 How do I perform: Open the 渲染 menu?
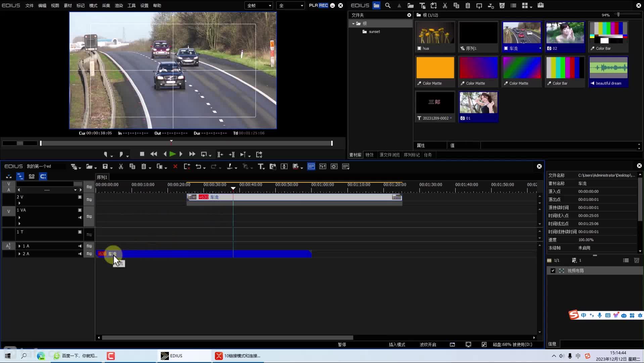(x=119, y=5)
